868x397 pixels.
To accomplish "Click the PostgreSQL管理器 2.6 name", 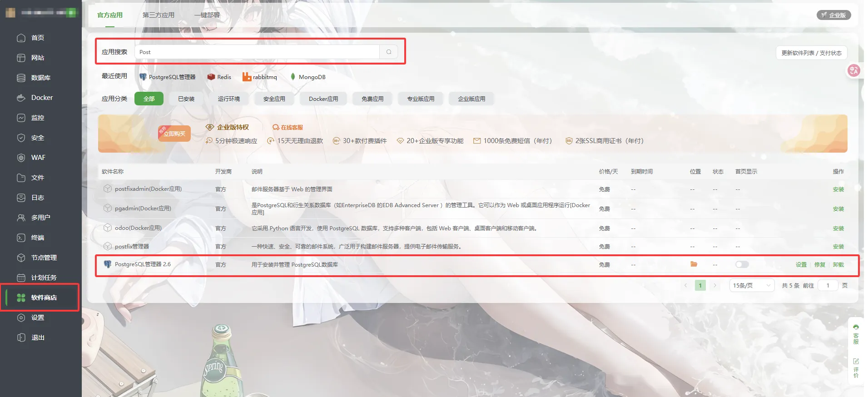I will (x=143, y=264).
